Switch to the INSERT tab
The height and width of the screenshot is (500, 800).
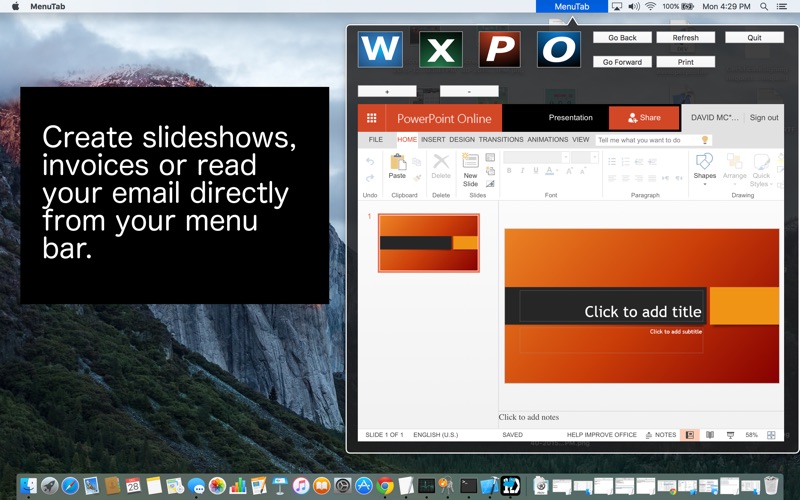coord(433,139)
